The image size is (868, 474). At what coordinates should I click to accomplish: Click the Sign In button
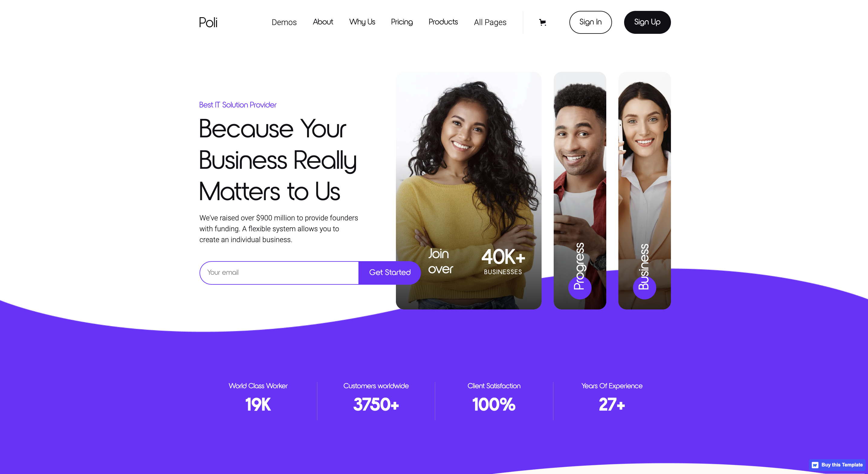pos(590,22)
